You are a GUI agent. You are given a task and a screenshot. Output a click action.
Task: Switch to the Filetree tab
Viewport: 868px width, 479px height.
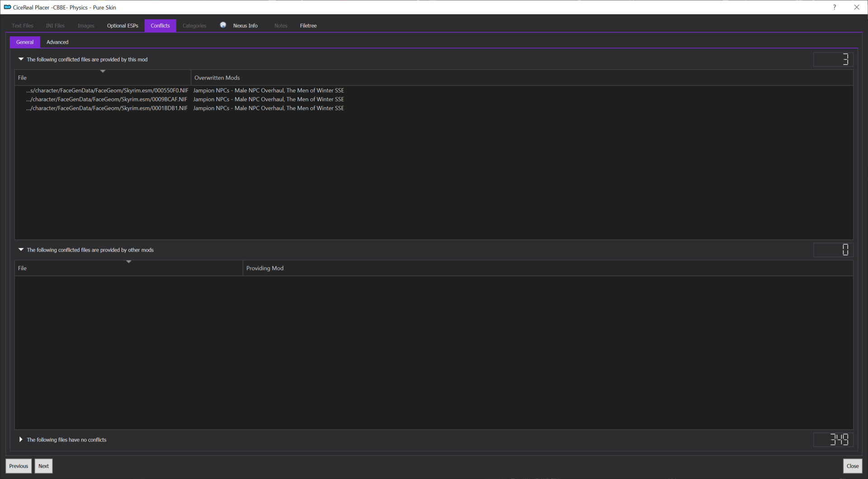coord(308,26)
